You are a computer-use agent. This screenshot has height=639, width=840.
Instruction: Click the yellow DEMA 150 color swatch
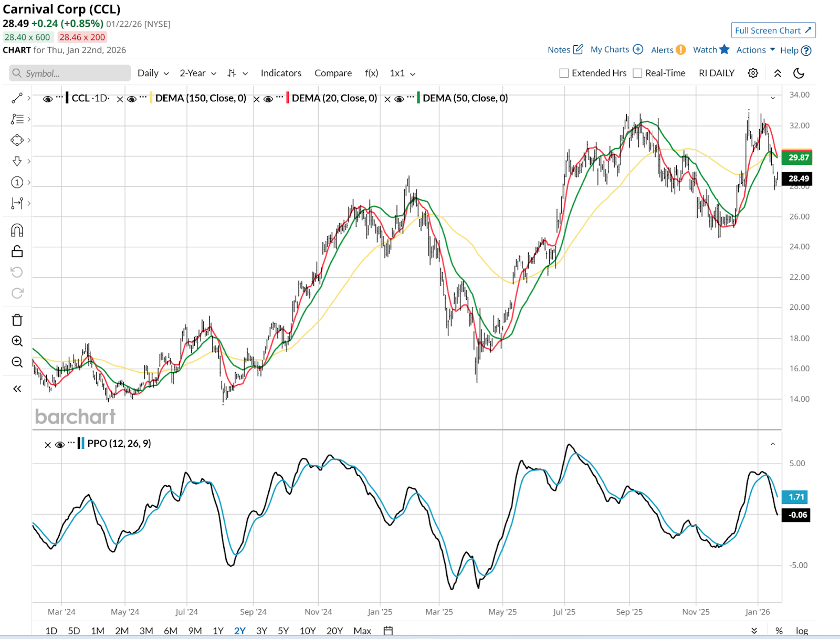coord(151,98)
